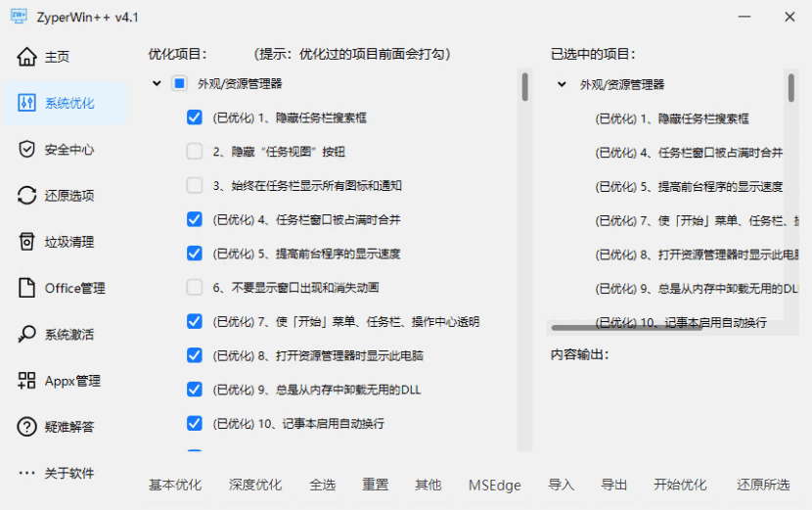Click the 导入 button

point(562,486)
